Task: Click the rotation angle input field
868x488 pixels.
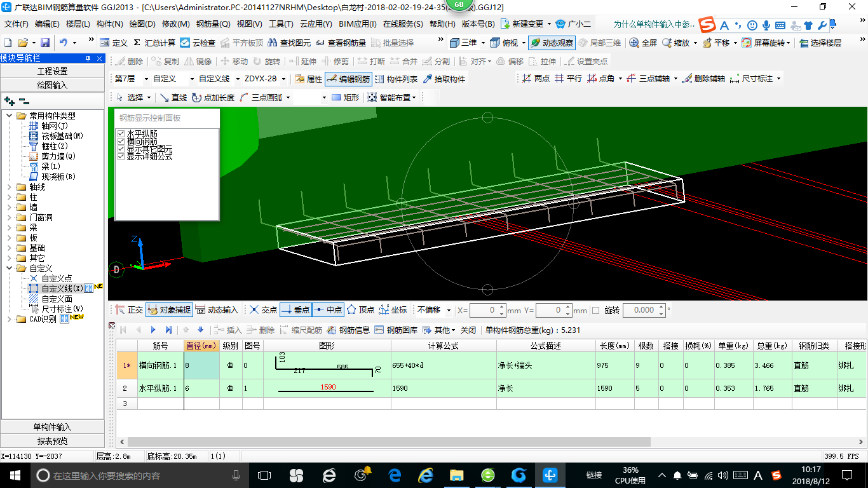Action: [x=640, y=310]
